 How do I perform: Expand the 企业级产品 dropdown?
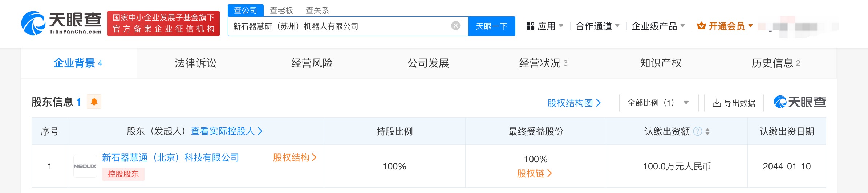tap(658, 26)
